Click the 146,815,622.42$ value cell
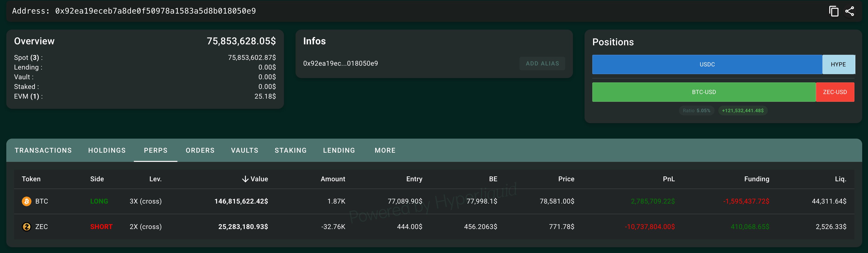Image resolution: width=868 pixels, height=253 pixels. point(241,201)
